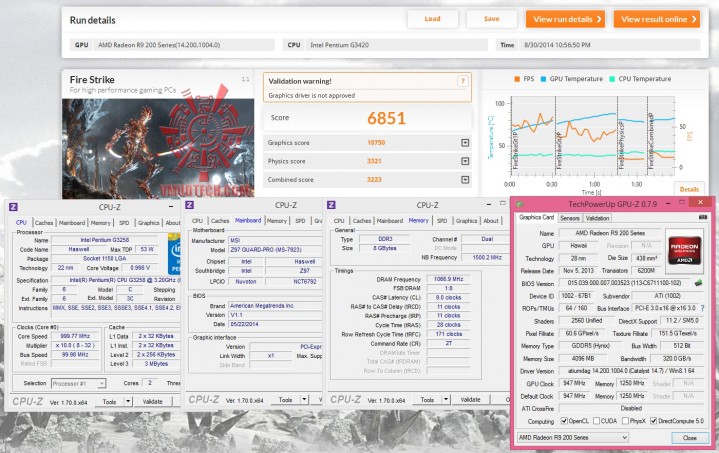Click the Core Speed value in CPU-Z
The width and height of the screenshot is (719, 453).
tap(75, 336)
